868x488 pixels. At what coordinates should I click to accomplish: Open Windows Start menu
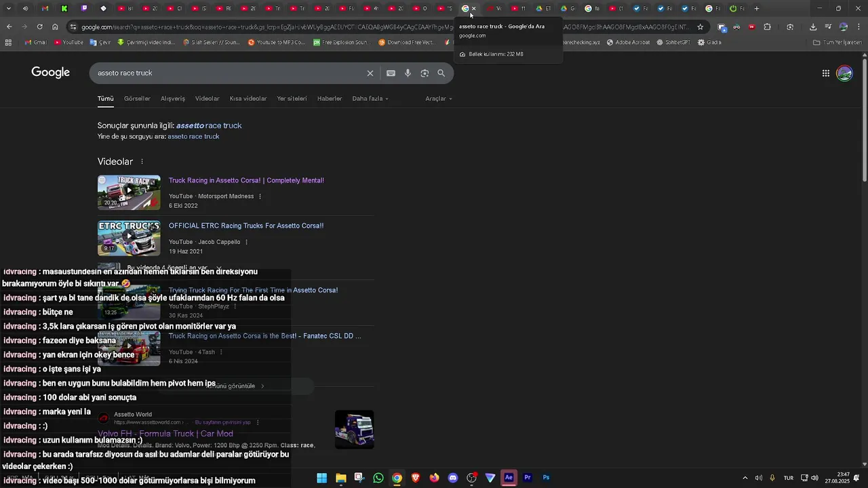click(322, 478)
